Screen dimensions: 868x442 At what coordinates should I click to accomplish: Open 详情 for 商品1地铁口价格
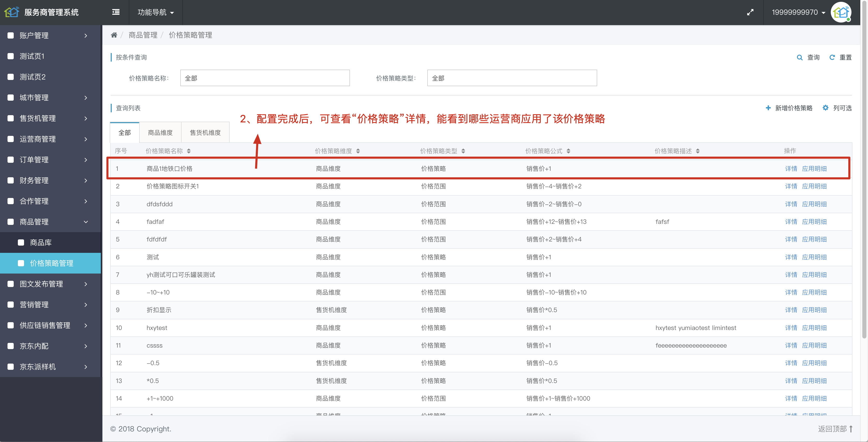pos(791,168)
